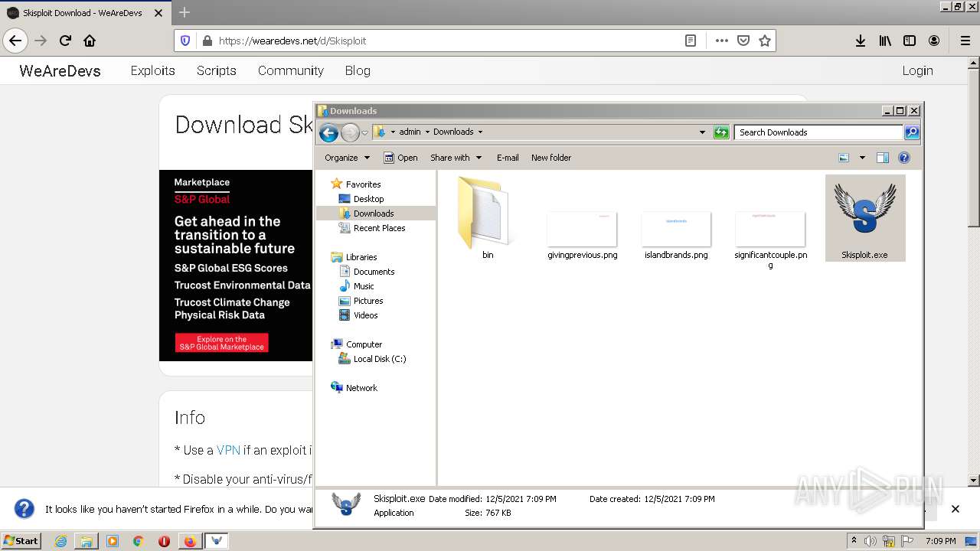Show hidden system tray icons
Screen dimensions: 980x551
coord(854,541)
